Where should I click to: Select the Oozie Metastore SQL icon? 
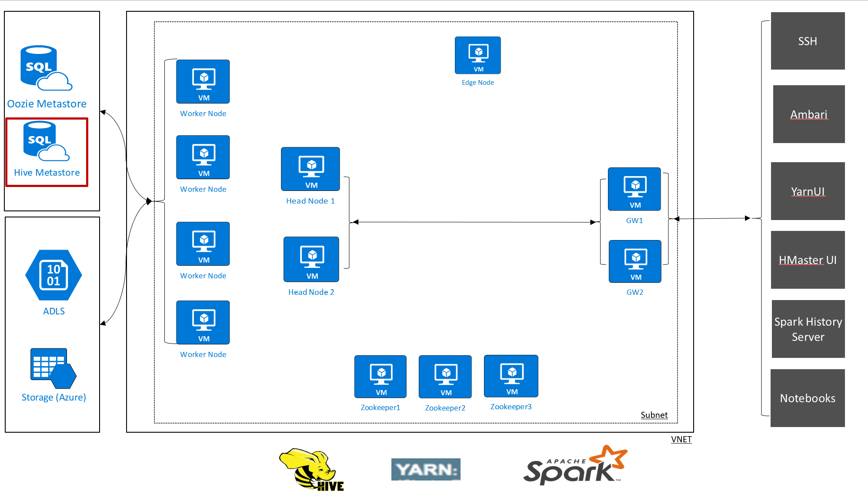pos(44,67)
